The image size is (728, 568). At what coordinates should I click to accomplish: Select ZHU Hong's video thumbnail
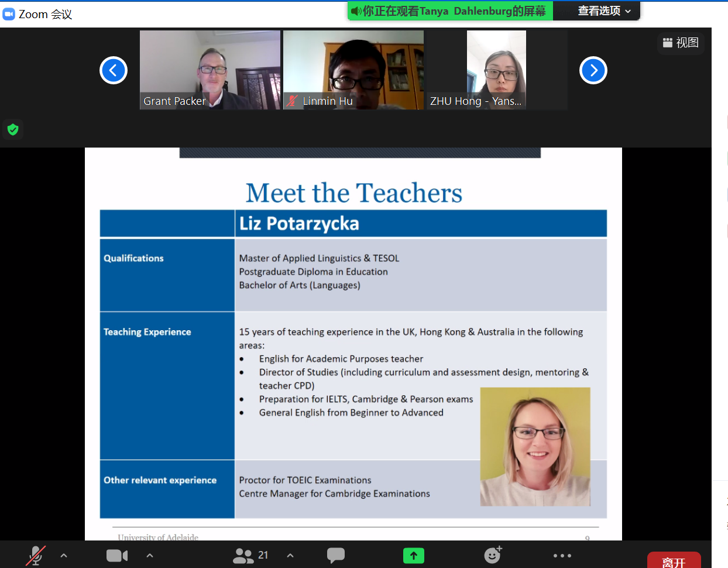click(x=496, y=70)
